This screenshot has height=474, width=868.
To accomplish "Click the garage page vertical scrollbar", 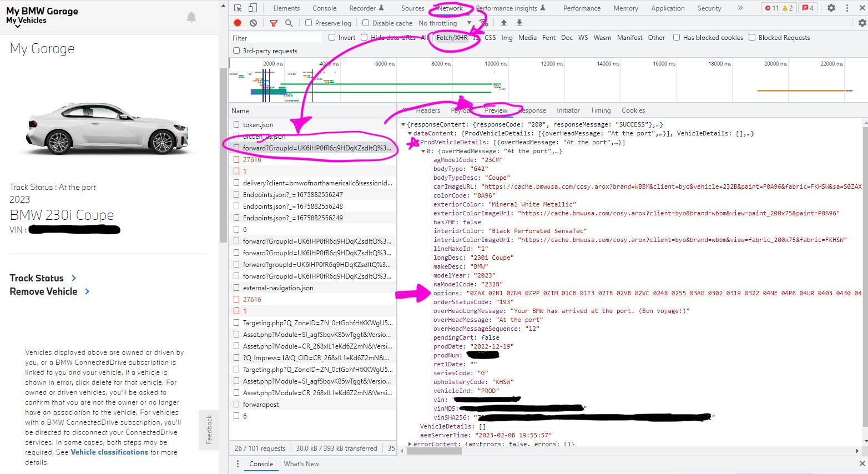I will [x=223, y=155].
